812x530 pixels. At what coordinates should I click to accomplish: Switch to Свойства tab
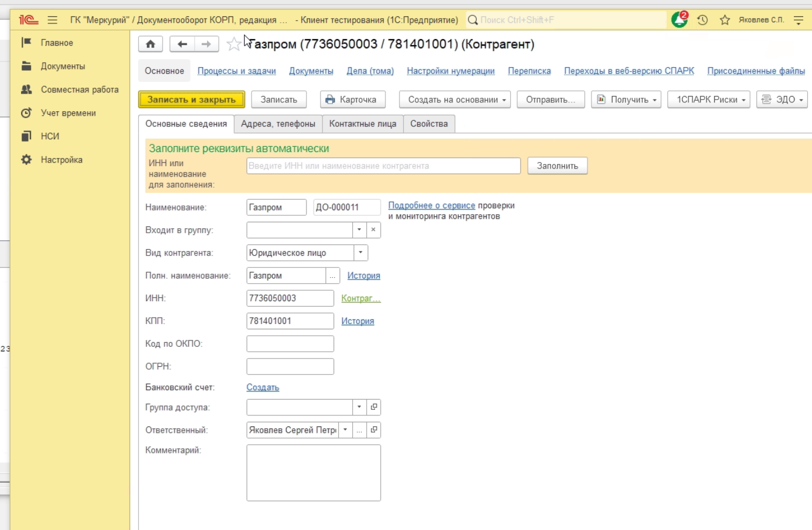429,124
